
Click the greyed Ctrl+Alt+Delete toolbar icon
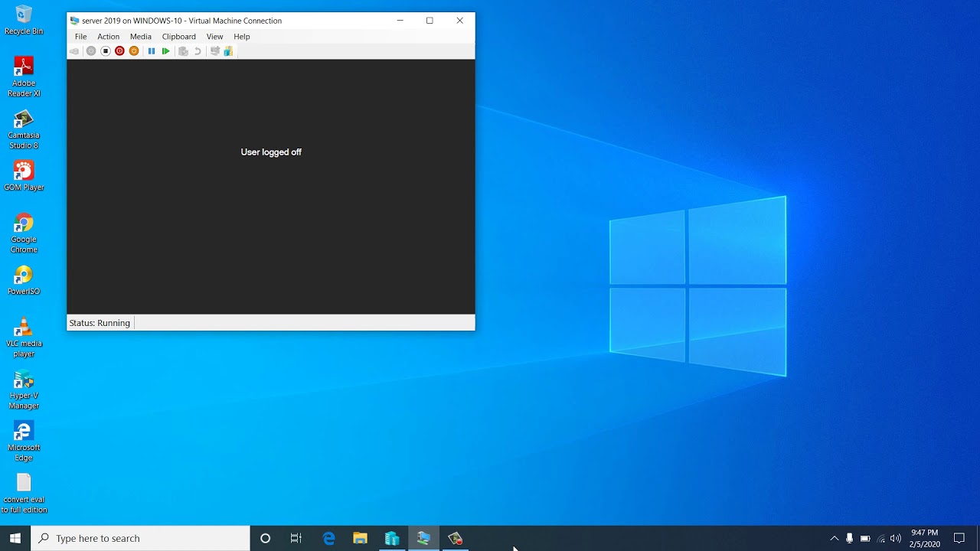click(x=74, y=51)
